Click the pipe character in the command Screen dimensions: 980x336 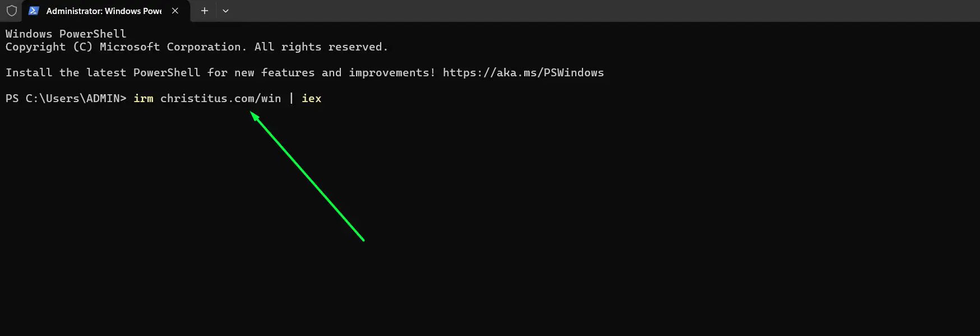coord(292,98)
